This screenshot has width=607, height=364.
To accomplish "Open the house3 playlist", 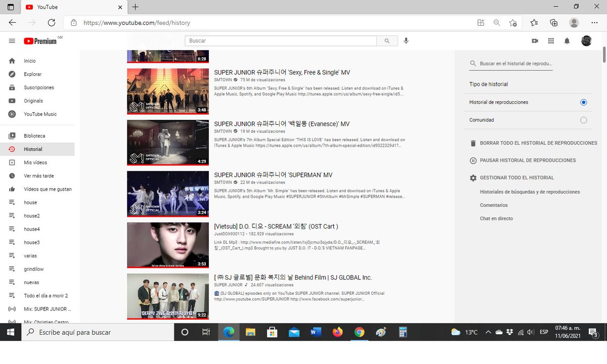I will [37, 243].
